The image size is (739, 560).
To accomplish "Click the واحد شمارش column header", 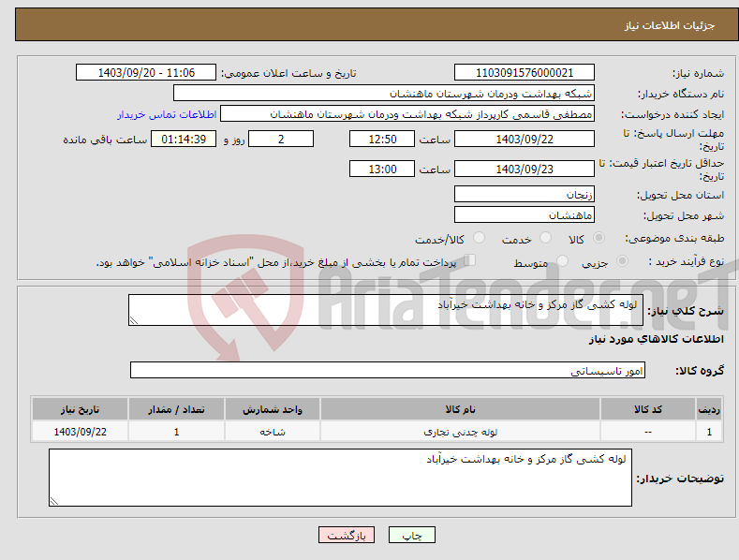I will [273, 409].
